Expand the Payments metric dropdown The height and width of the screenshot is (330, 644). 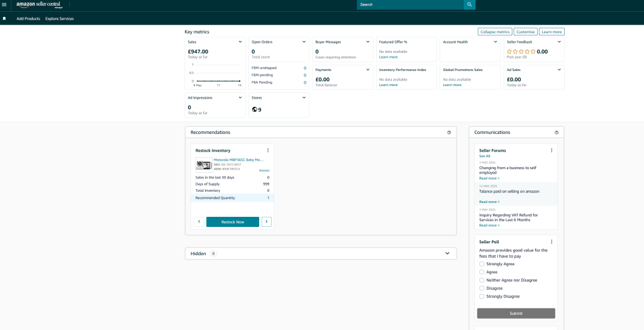368,70
